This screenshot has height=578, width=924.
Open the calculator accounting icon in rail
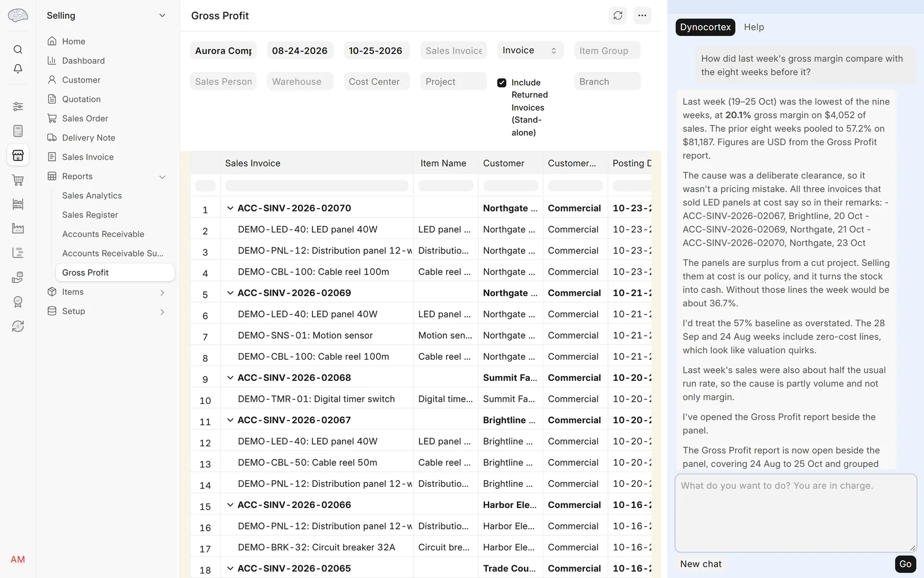tap(18, 131)
